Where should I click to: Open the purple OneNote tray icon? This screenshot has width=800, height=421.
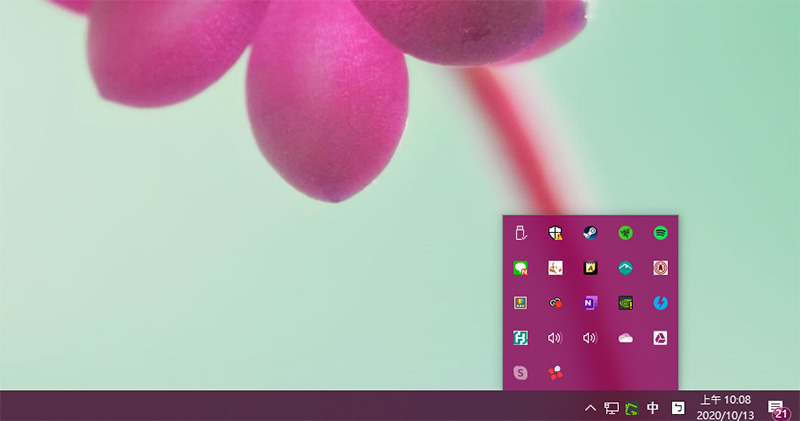point(590,302)
